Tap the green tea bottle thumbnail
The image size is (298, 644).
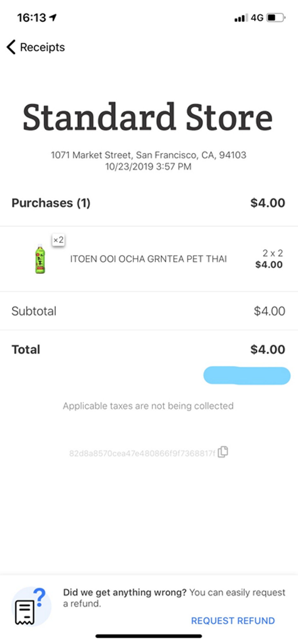(x=40, y=259)
